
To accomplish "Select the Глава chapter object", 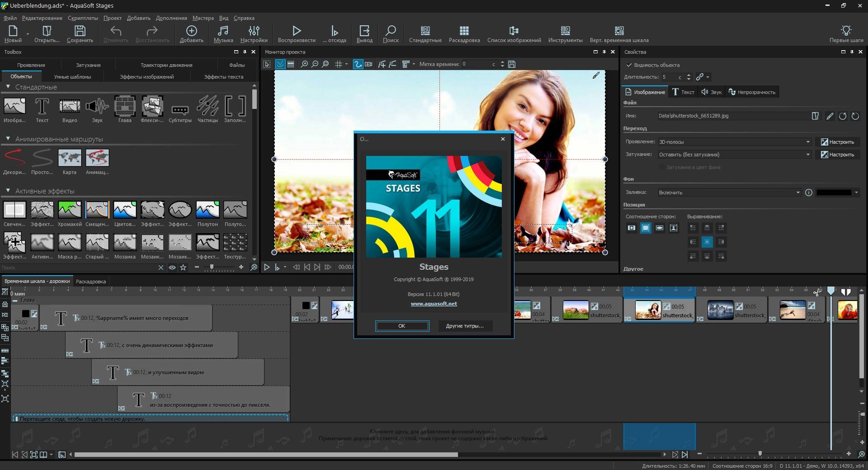I will coord(125,109).
